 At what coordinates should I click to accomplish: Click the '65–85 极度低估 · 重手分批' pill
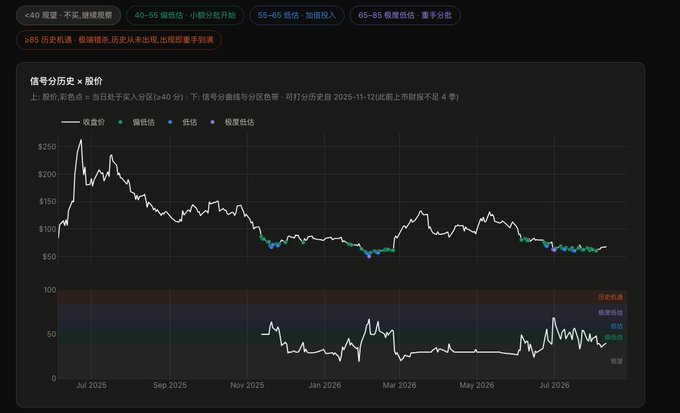point(405,15)
